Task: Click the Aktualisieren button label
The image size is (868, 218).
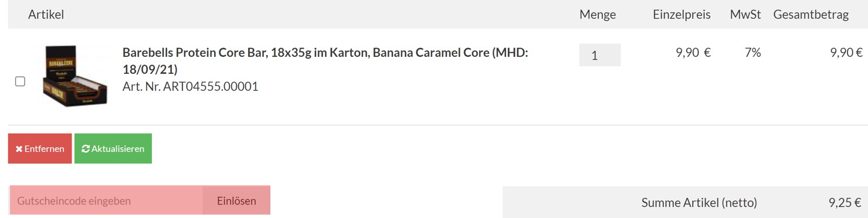Action: click(x=118, y=149)
